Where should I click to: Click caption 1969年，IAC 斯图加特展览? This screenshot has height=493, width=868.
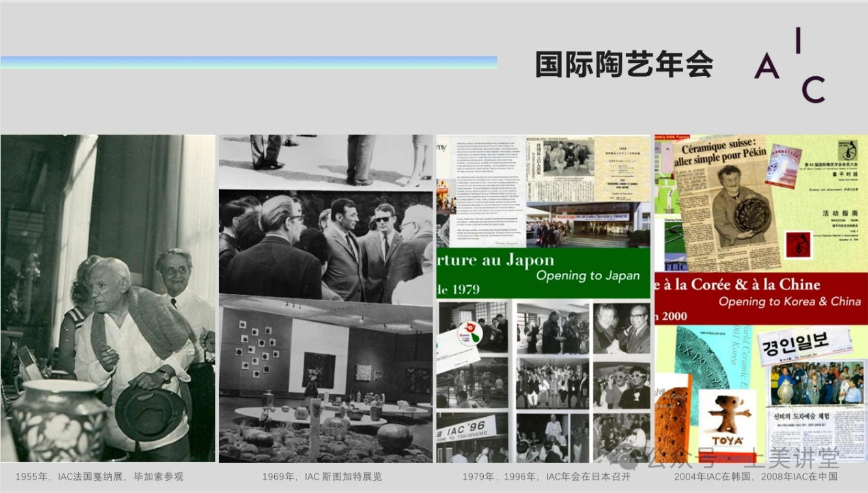[322, 477]
